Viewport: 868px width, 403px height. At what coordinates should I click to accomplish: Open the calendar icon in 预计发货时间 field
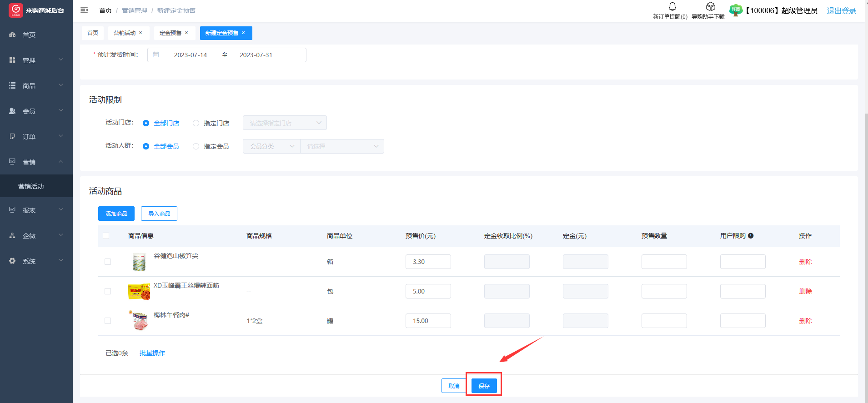pyautogui.click(x=156, y=55)
